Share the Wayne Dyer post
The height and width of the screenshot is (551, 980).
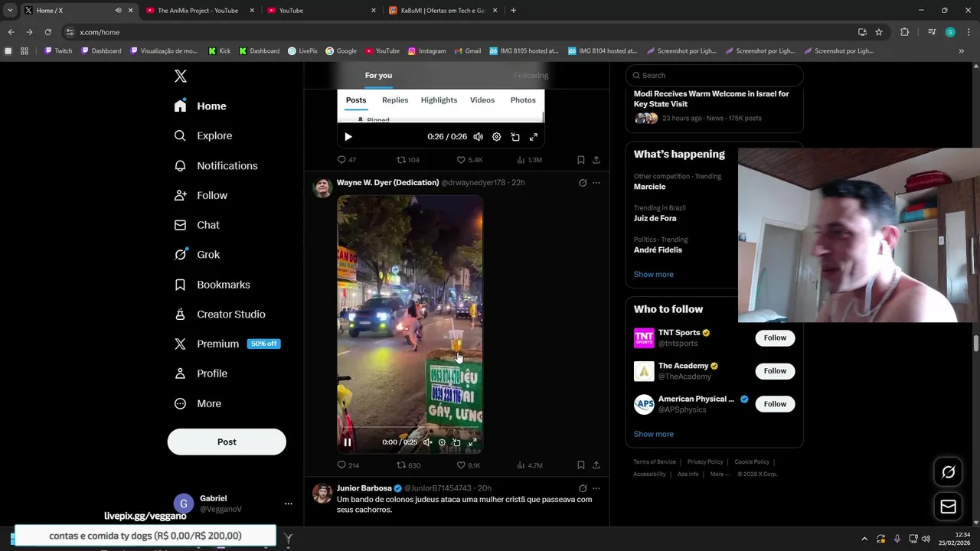tap(596, 465)
